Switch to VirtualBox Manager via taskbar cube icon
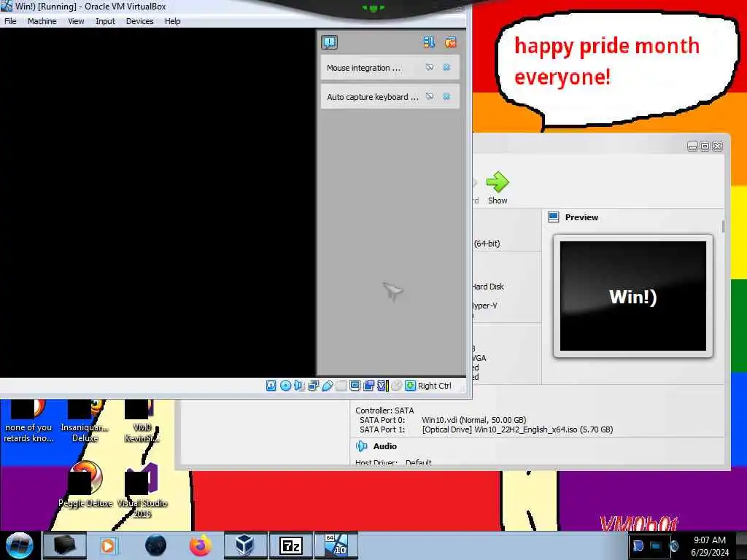The width and height of the screenshot is (747, 560). point(245,545)
